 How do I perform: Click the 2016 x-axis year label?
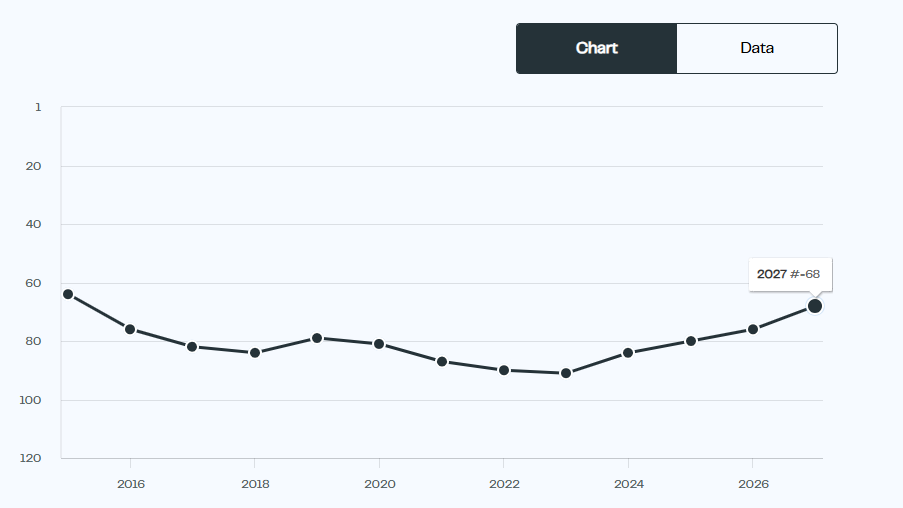click(x=131, y=484)
